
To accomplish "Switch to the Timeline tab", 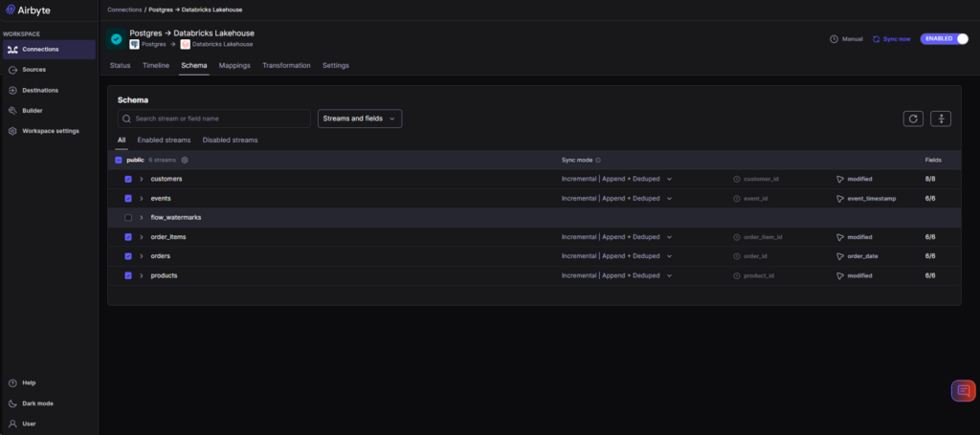I will (156, 66).
